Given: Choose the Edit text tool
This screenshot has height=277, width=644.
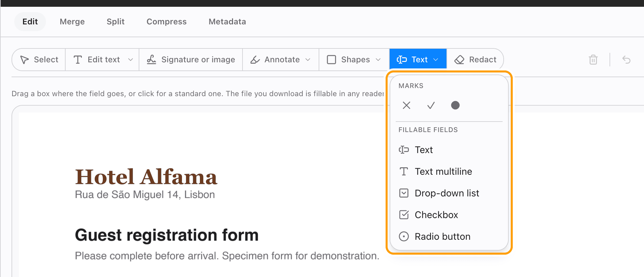Looking at the screenshot, I should (x=97, y=60).
